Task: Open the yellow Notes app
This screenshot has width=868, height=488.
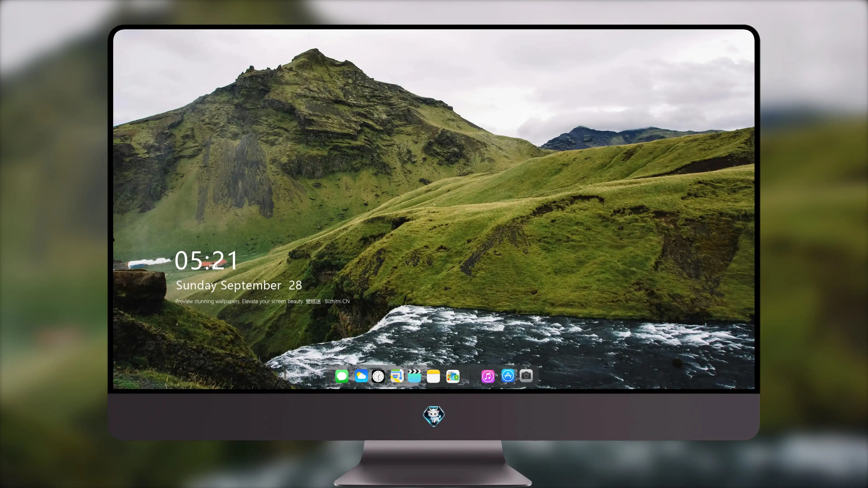Action: (433, 376)
